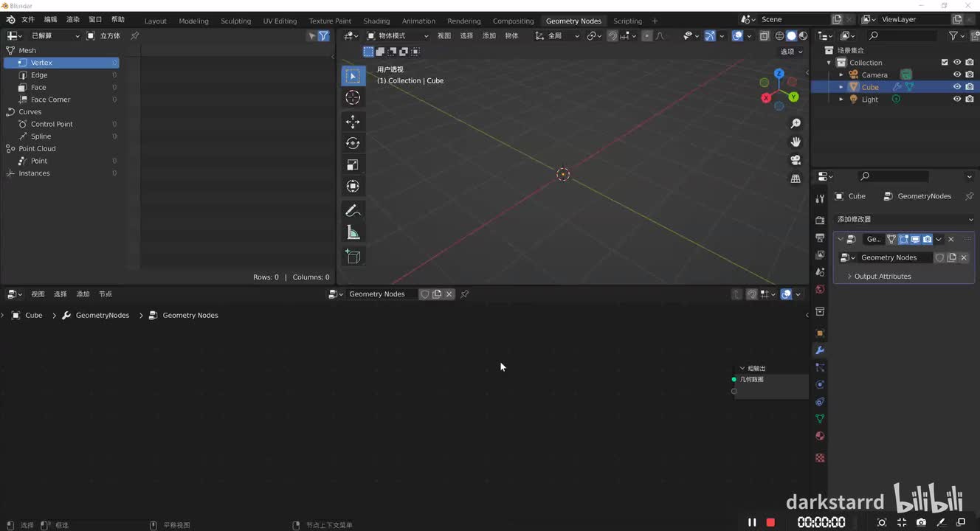Open the 编辑 (Edit) menu
The width and height of the screenshot is (980, 531).
(50, 19)
